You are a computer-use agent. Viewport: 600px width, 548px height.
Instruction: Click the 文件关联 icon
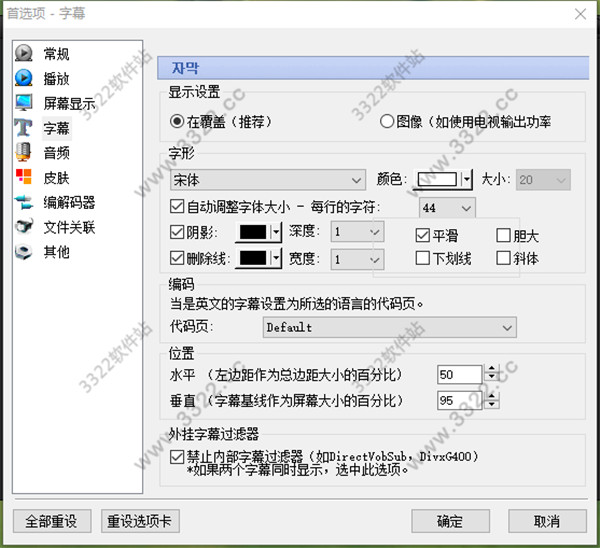click(24, 227)
